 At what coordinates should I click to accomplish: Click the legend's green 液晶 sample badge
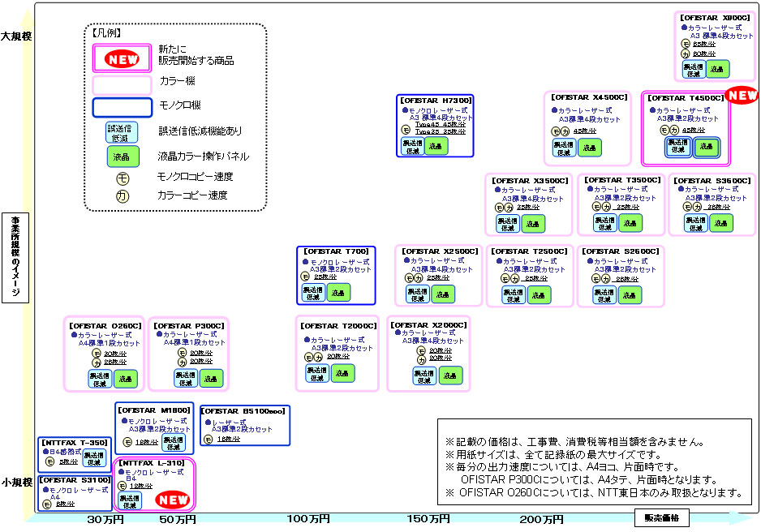click(x=123, y=157)
